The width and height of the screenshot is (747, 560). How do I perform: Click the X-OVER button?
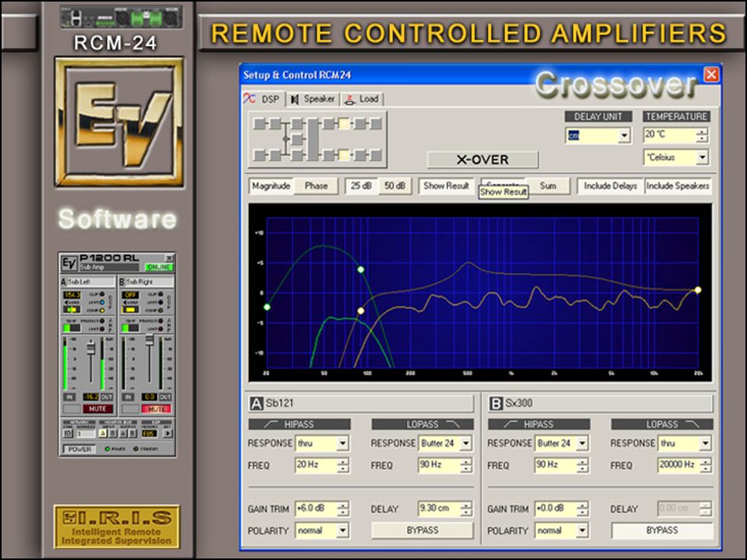482,159
